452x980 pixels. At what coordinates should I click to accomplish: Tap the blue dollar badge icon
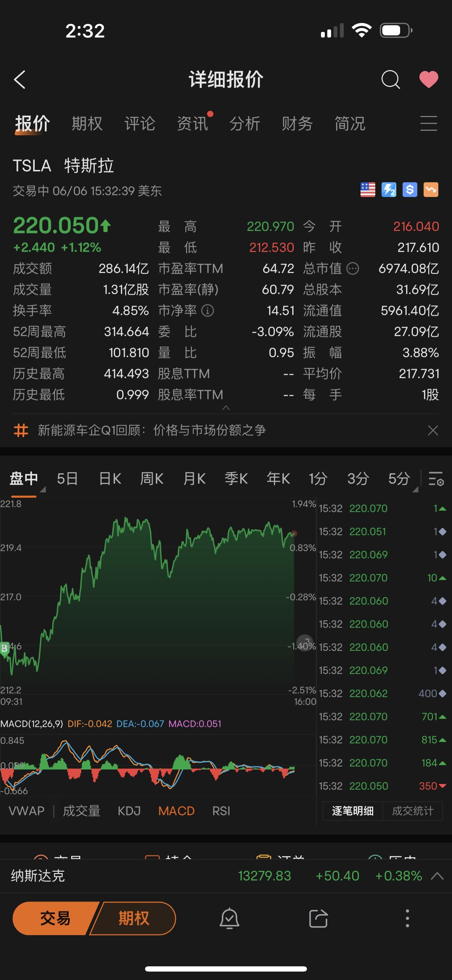(x=410, y=190)
